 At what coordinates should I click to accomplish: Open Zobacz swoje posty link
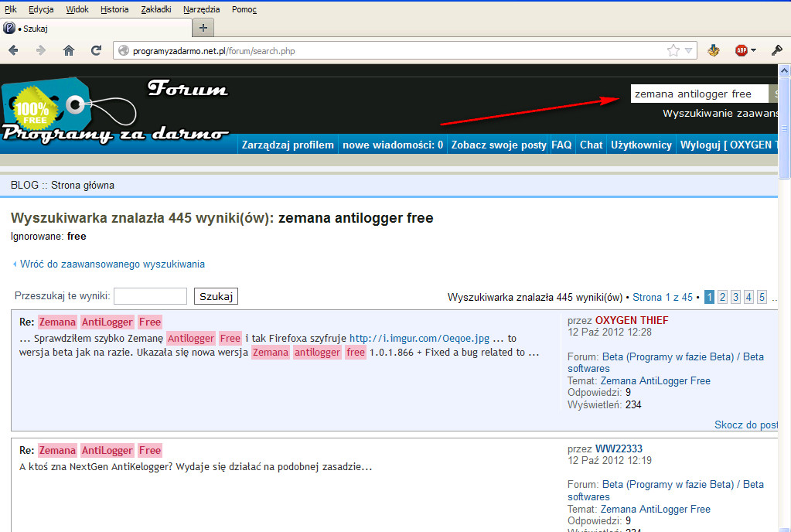coord(499,145)
